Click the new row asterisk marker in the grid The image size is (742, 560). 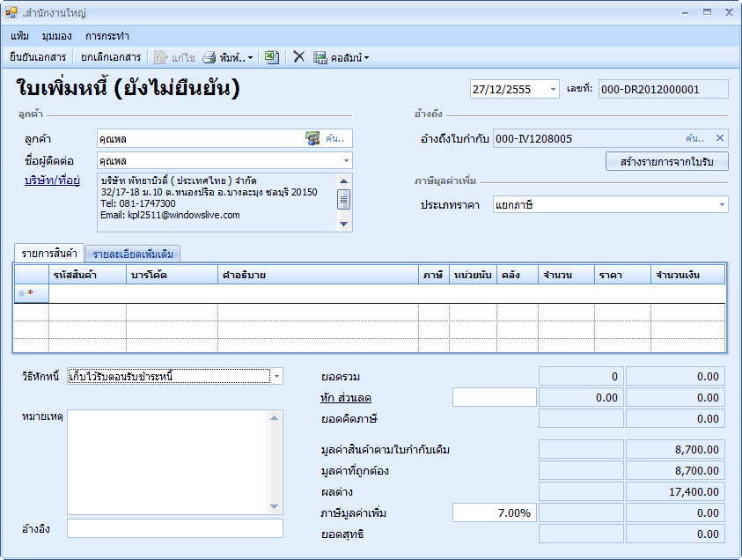[x=30, y=293]
